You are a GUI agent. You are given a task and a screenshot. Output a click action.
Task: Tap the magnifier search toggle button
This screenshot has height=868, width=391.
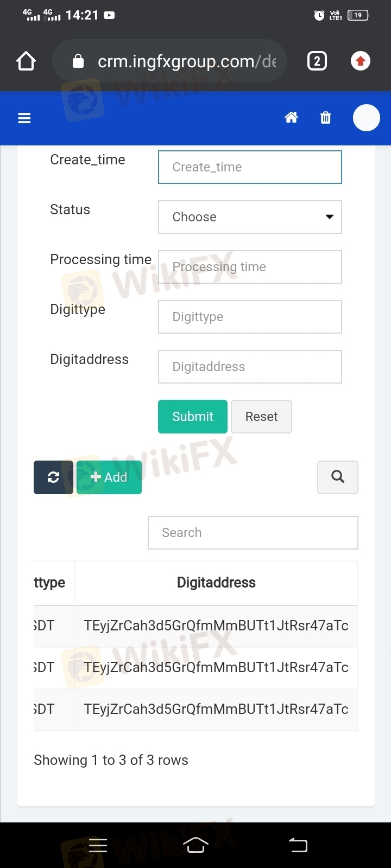point(338,477)
